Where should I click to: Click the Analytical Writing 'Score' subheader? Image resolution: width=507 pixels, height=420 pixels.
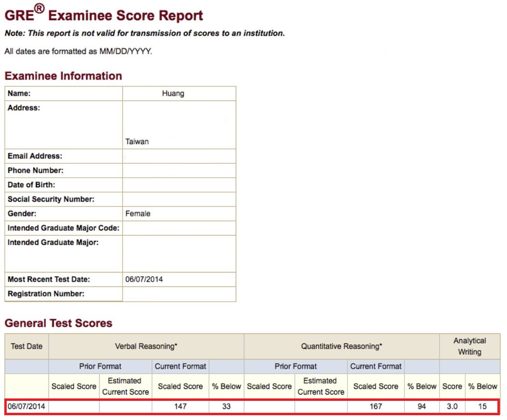point(452,386)
